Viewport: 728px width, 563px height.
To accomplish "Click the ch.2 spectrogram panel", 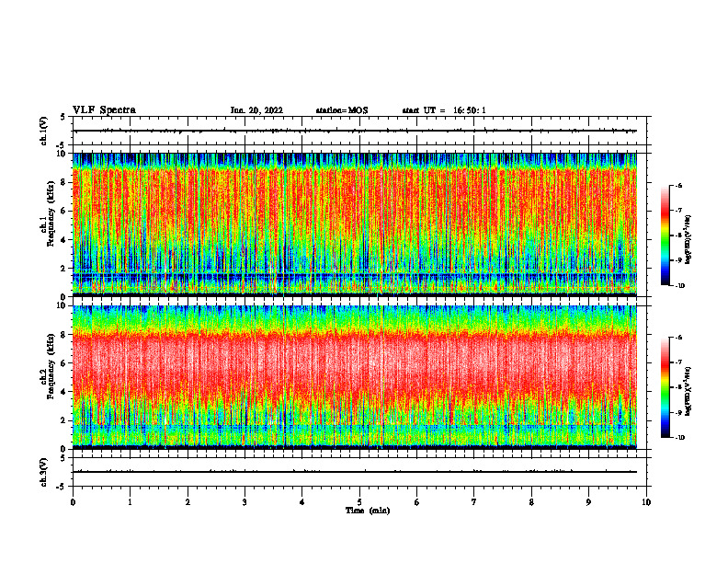I will (x=355, y=377).
